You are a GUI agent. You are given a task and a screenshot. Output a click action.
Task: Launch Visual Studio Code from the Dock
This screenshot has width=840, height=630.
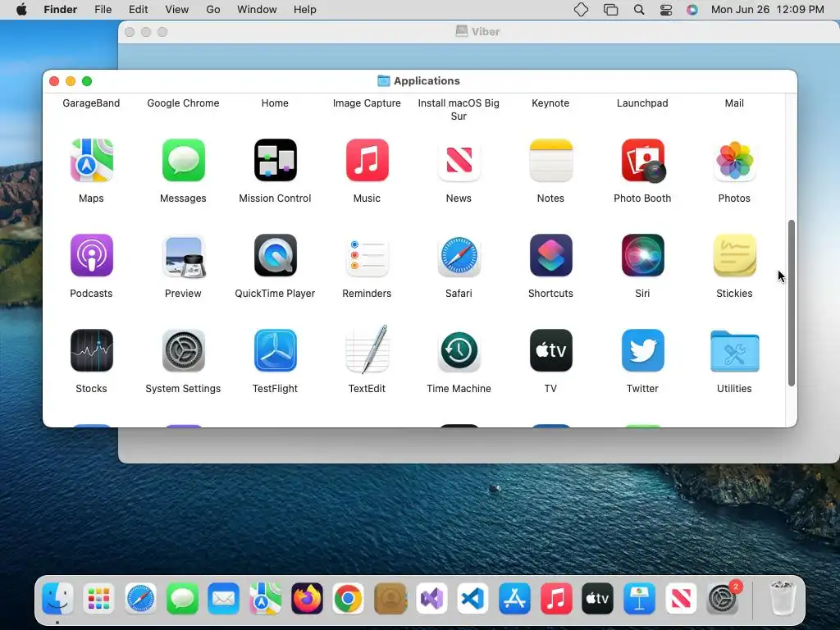click(x=473, y=598)
